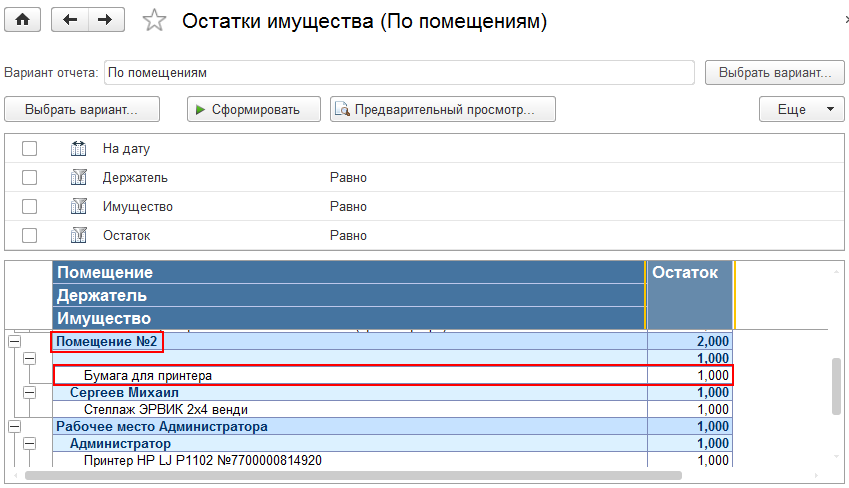The height and width of the screenshot is (488, 849).
Task: Navigate back with left arrow
Action: (69, 21)
